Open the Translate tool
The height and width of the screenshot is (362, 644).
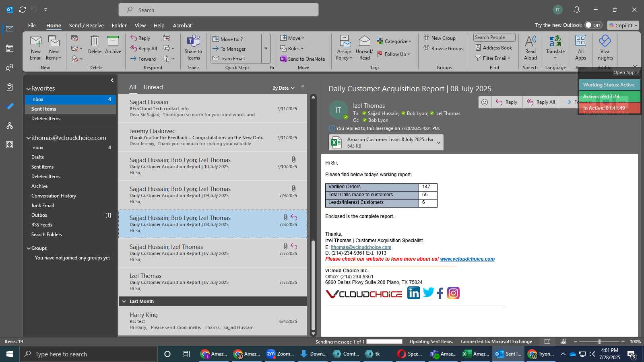tap(555, 47)
